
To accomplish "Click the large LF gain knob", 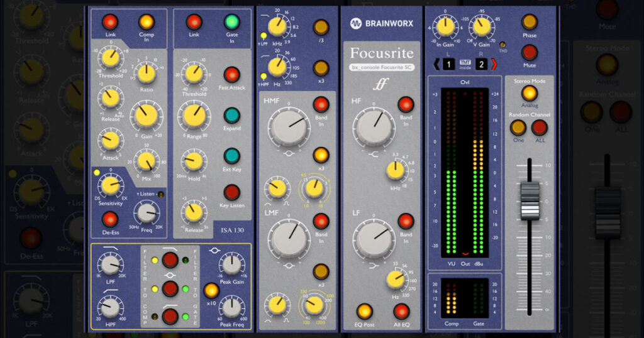I will click(x=374, y=239).
